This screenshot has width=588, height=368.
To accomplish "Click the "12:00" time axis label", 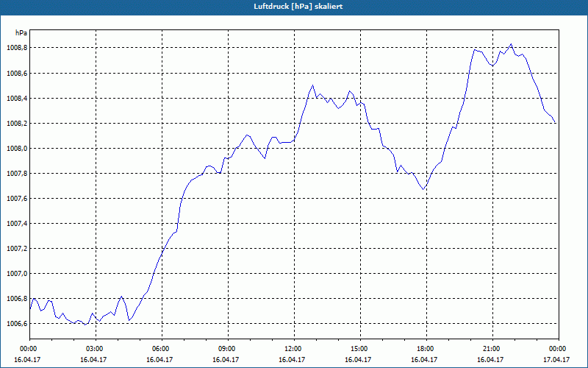I will 291,349.
